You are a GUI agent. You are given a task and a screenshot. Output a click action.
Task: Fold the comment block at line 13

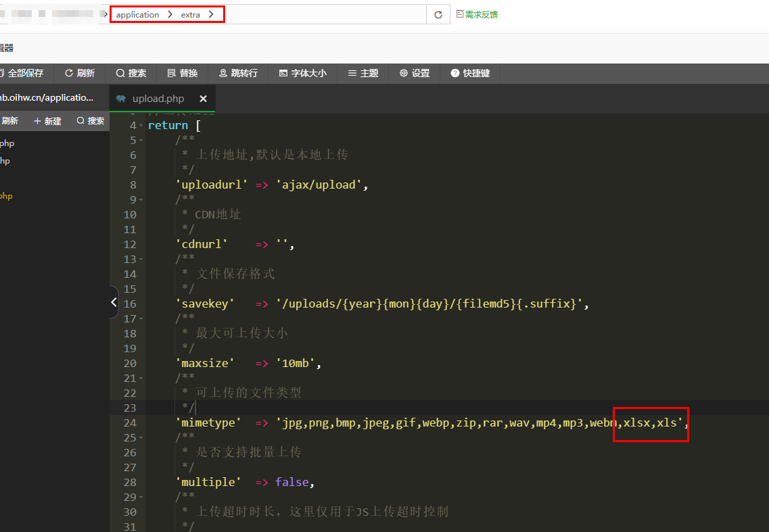click(x=141, y=260)
